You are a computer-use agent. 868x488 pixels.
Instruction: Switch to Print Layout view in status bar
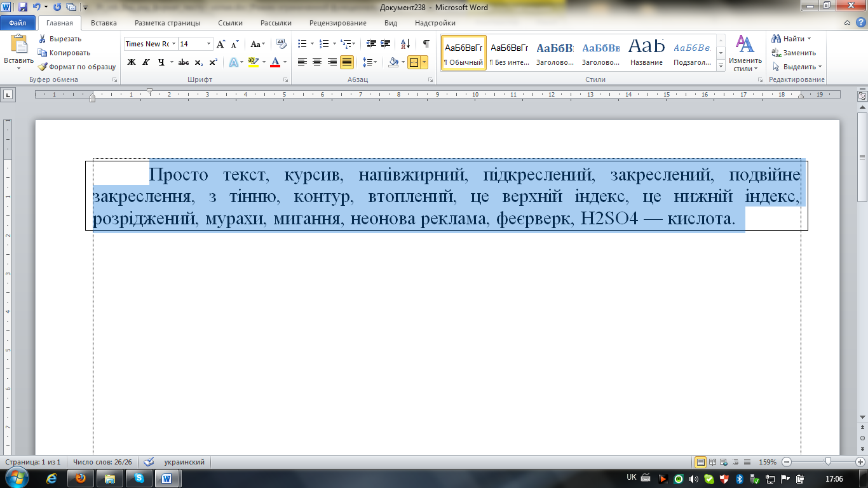(x=701, y=462)
